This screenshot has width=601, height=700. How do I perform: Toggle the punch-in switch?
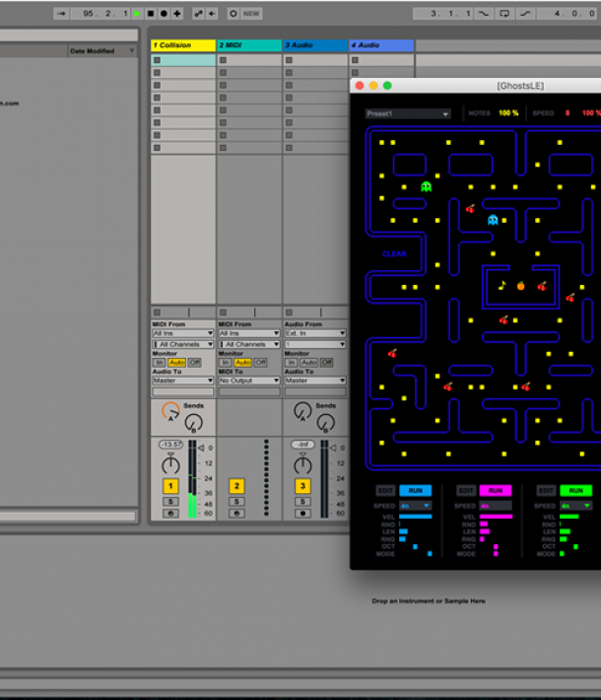point(484,14)
